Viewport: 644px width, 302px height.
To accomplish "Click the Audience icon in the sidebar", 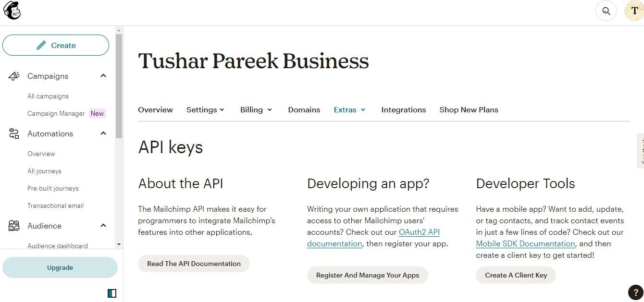I will [14, 226].
